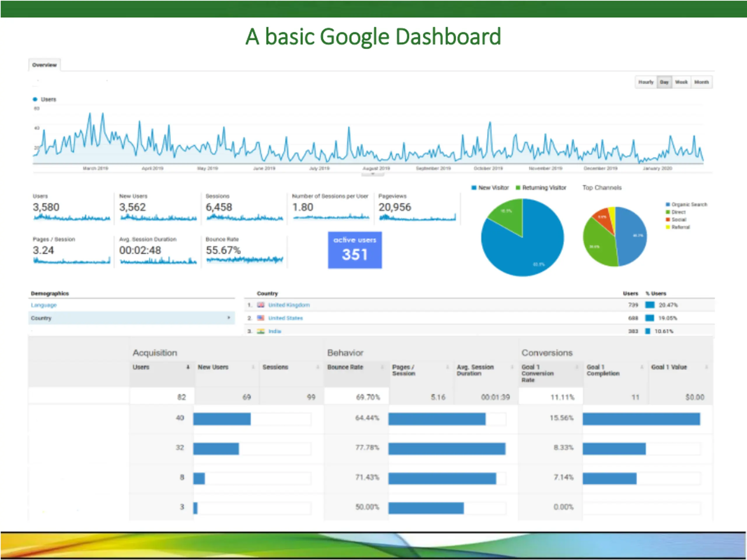Click the Social channel legend swatch

[x=668, y=219]
